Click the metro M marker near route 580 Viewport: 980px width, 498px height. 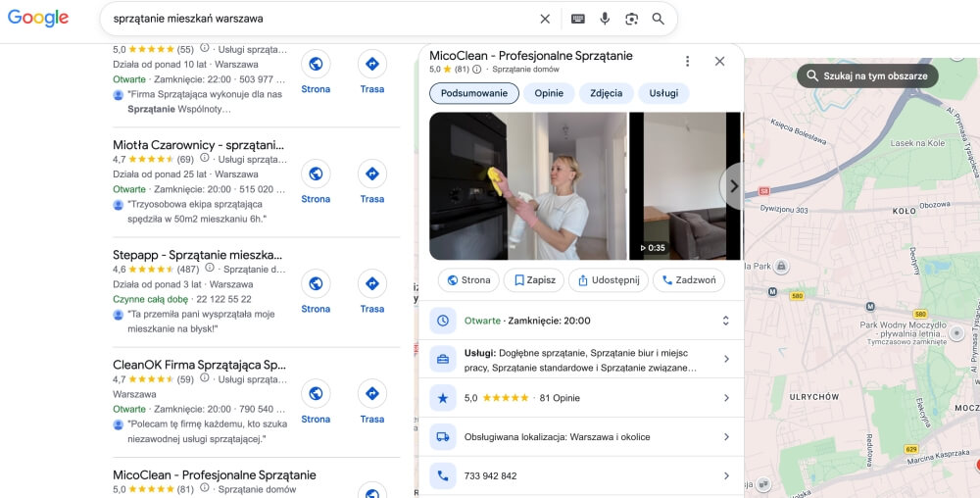click(x=772, y=292)
